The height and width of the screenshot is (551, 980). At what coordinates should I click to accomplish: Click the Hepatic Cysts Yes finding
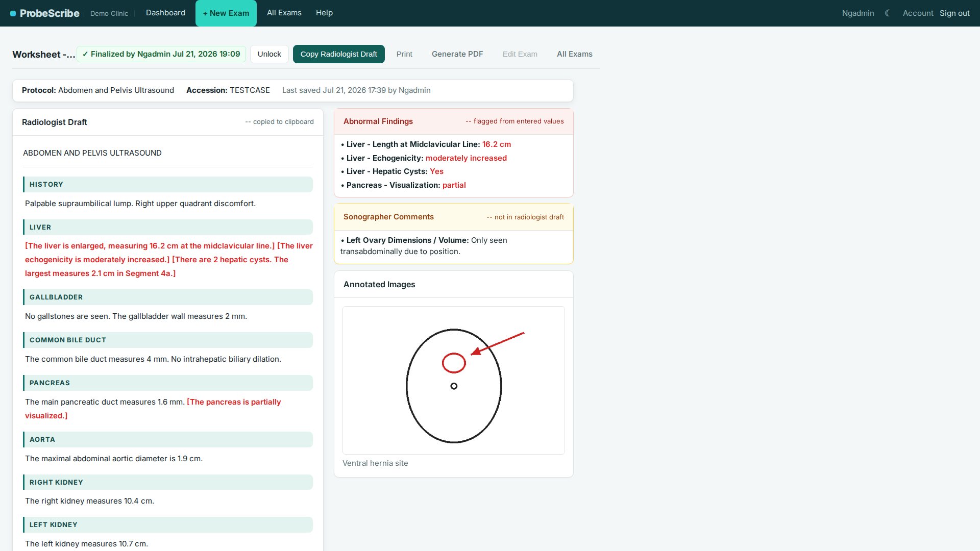[393, 171]
